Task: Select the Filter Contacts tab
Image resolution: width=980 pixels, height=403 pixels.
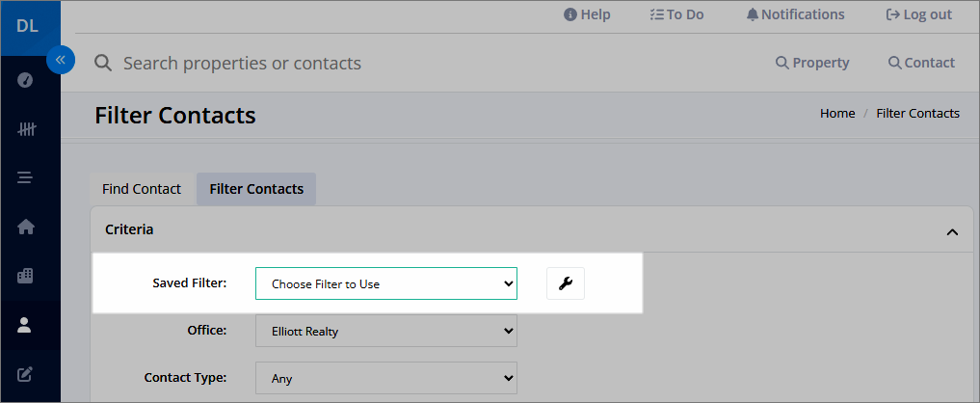Action: (256, 189)
